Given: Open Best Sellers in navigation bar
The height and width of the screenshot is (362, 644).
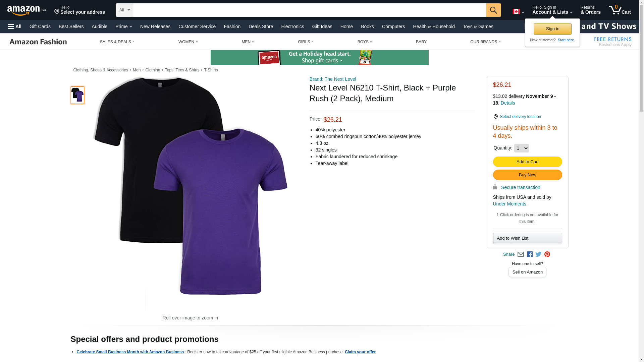Looking at the screenshot, I should click(x=71, y=26).
